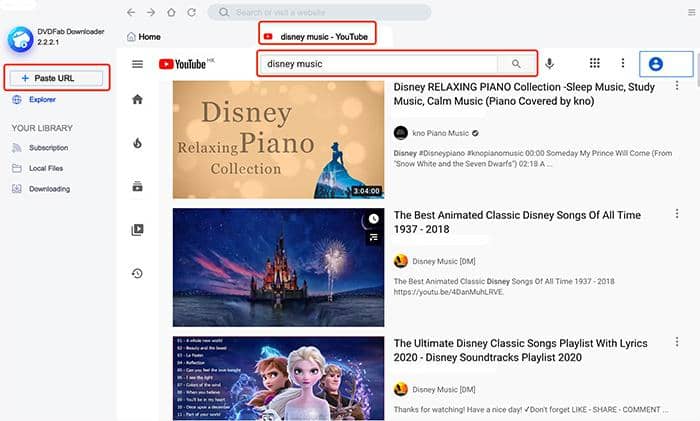The width and height of the screenshot is (700, 421).
Task: Open the Subscription library item
Action: [48, 148]
